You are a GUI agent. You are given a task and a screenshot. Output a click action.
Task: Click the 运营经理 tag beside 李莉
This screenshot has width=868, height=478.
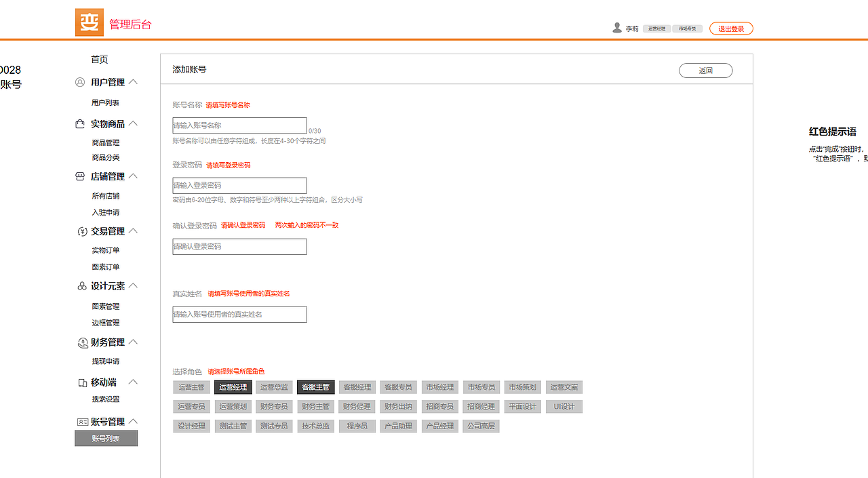tap(657, 28)
